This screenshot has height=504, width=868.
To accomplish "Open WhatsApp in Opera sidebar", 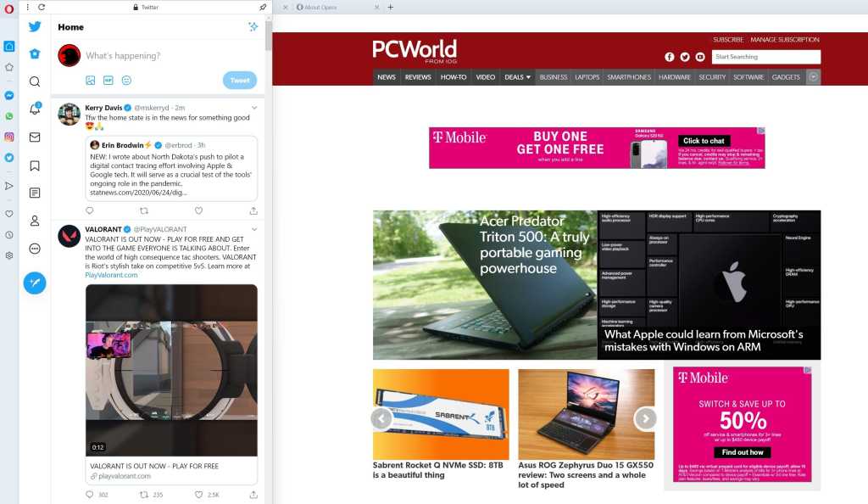I will pyautogui.click(x=8, y=116).
